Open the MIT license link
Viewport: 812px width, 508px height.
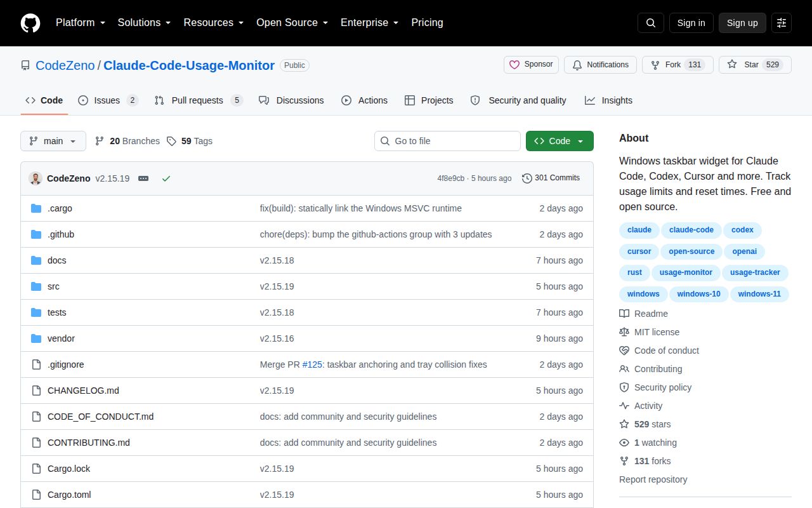[x=650, y=332]
